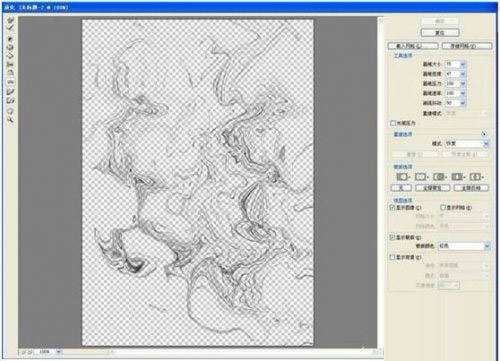This screenshot has width=500, height=361.
Task: Click the 重建选项 section label
Action: [403, 134]
